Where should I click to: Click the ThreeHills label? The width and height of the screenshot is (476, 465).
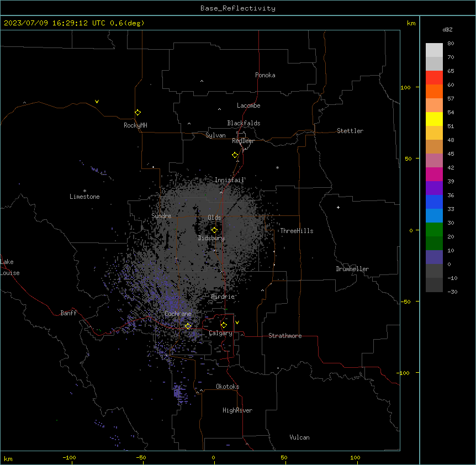(x=297, y=231)
